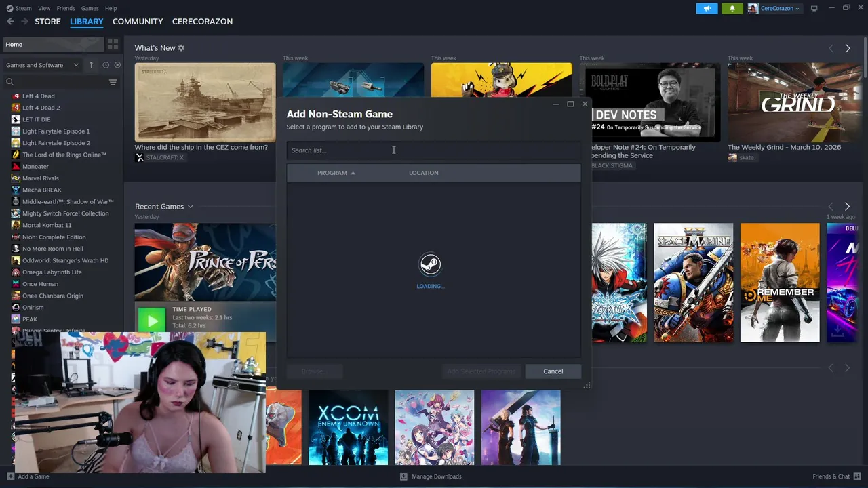This screenshot has height=488, width=868.
Task: Open Remember Me game cover
Action: (x=780, y=283)
